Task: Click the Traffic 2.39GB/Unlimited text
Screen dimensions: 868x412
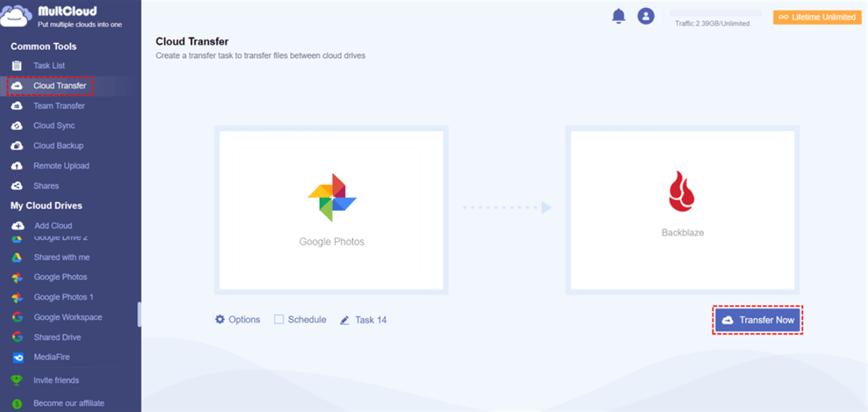Action: click(x=712, y=24)
